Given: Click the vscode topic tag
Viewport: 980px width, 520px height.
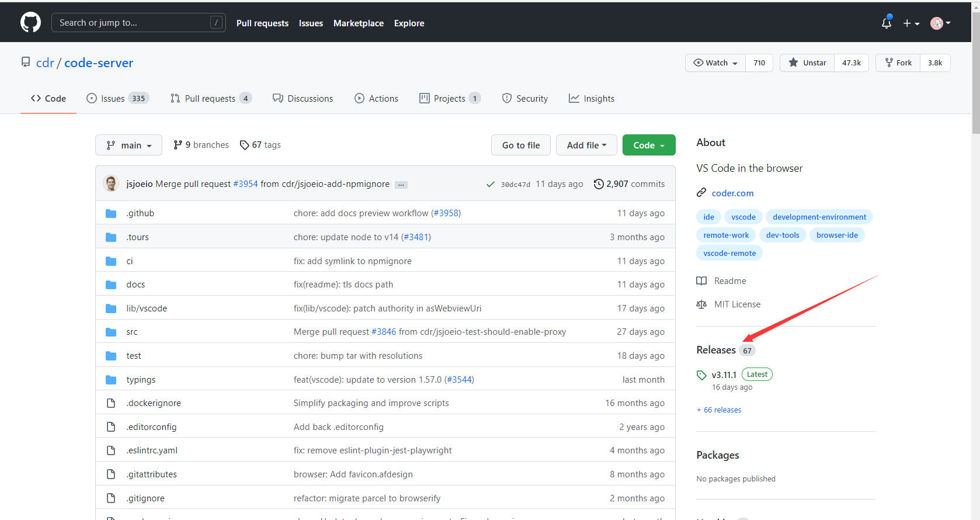Looking at the screenshot, I should coord(743,217).
